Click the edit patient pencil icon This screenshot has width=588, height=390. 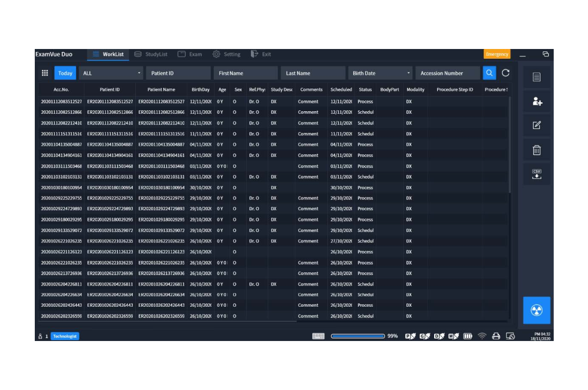(x=537, y=125)
